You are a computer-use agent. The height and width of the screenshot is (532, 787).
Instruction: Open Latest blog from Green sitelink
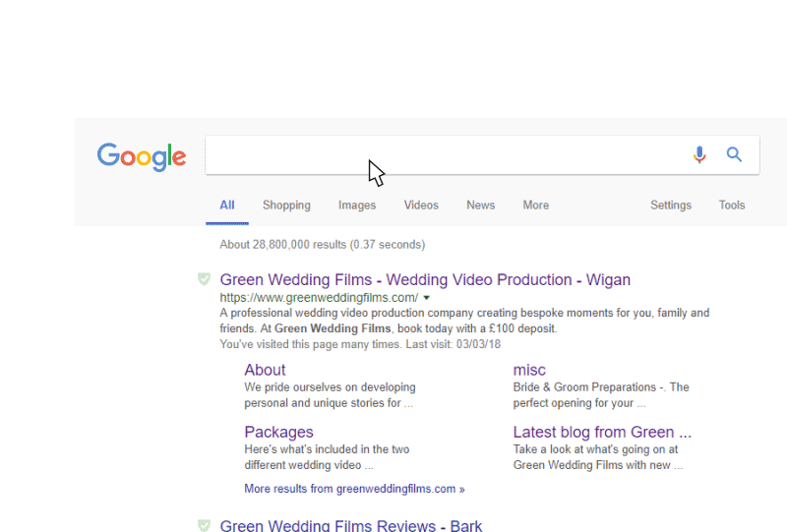point(602,432)
